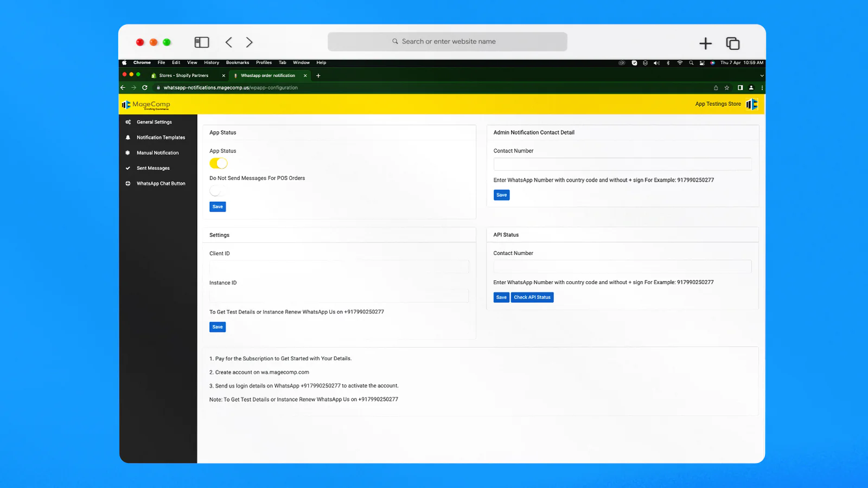Click the Chrome address bar URL
This screenshot has width=868, height=488.
point(231,87)
